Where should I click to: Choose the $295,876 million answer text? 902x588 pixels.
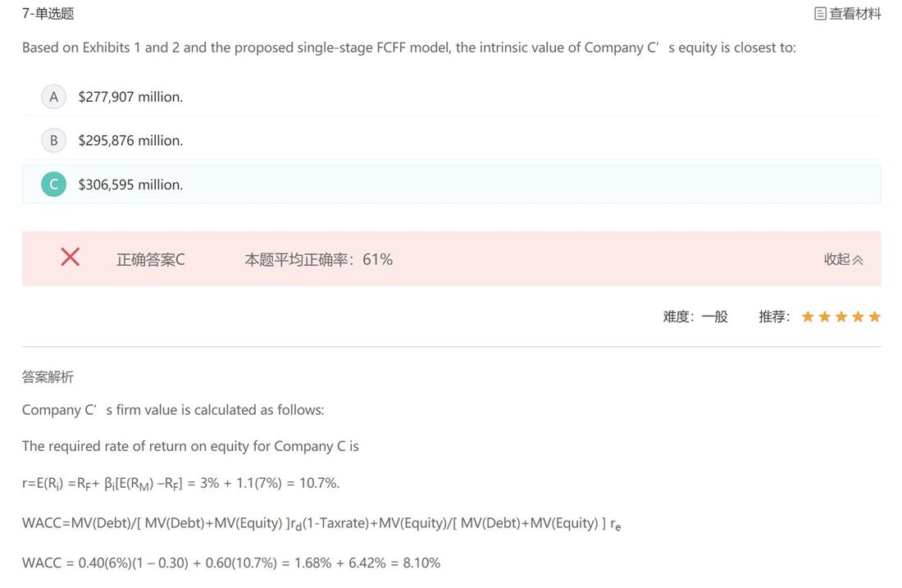pos(130,140)
